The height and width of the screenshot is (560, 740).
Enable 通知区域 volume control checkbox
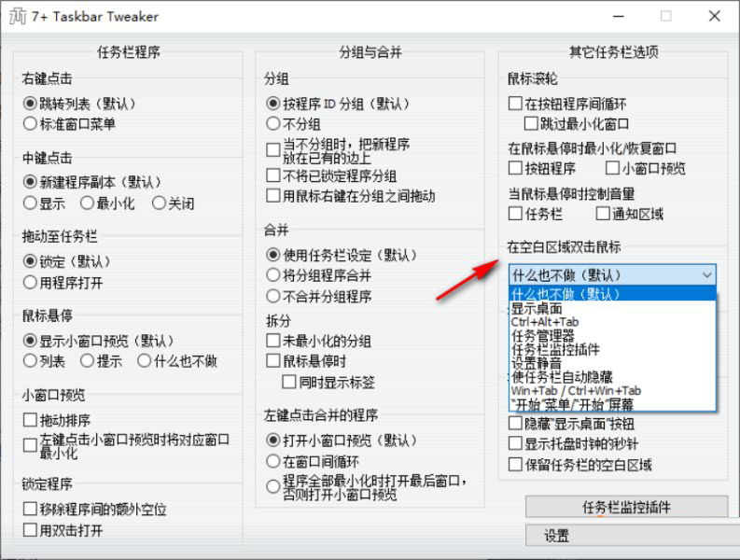point(603,214)
